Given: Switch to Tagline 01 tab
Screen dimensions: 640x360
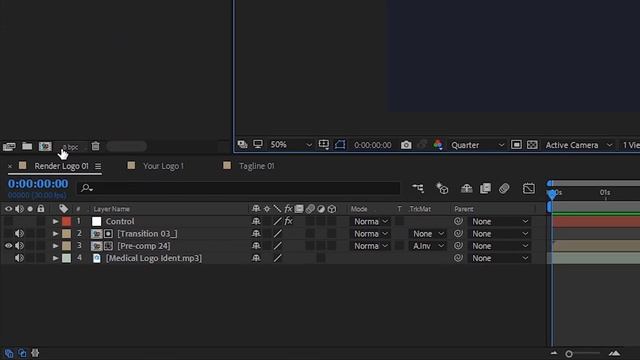Looking at the screenshot, I should (x=257, y=166).
